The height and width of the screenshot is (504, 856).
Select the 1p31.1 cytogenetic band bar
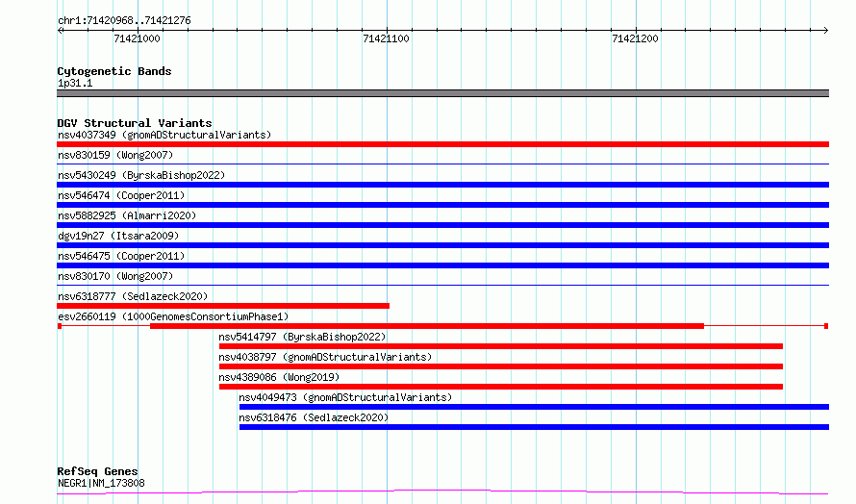click(442, 93)
